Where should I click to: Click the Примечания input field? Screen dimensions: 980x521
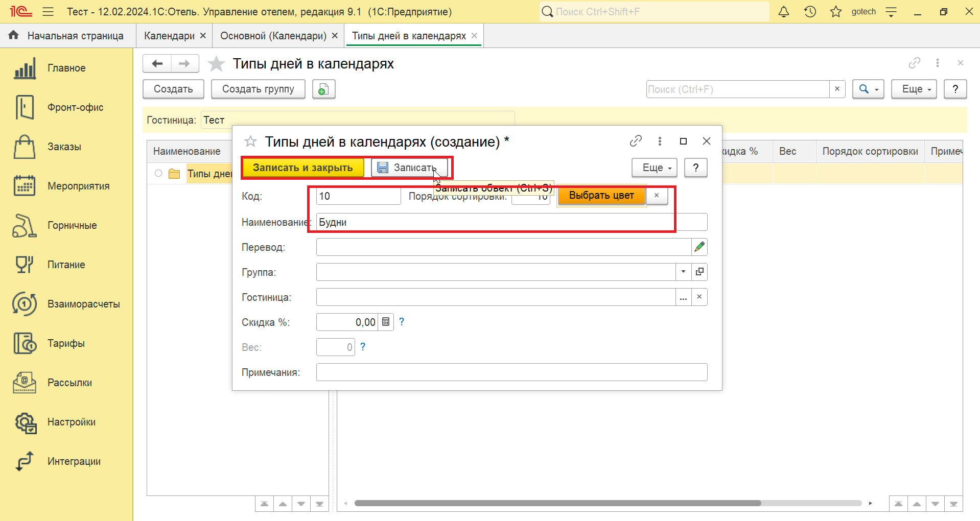coord(511,372)
